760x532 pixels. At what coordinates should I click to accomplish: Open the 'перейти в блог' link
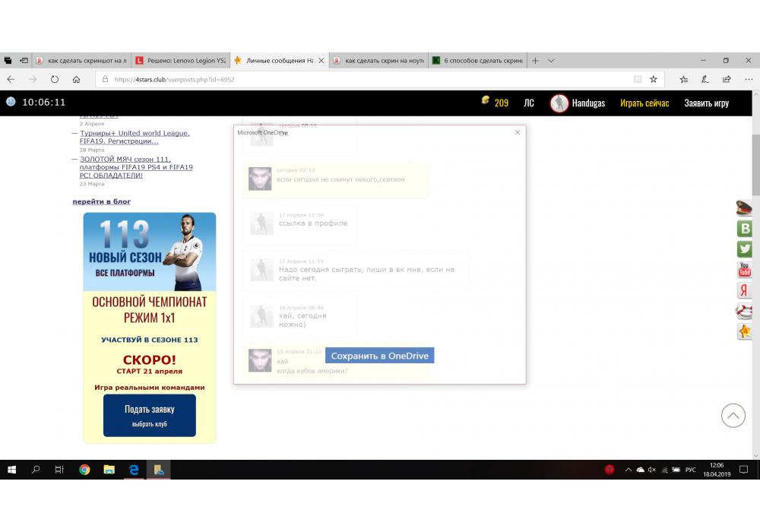click(x=101, y=201)
